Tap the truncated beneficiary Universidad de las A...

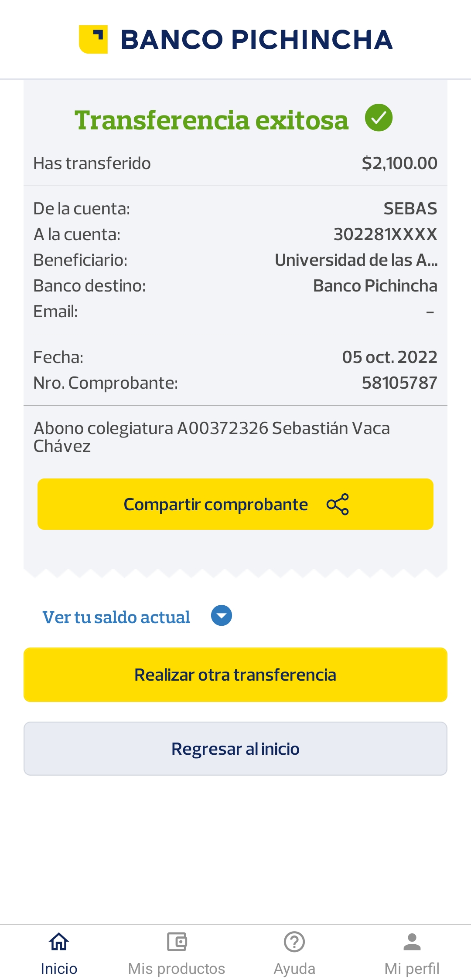tap(356, 260)
